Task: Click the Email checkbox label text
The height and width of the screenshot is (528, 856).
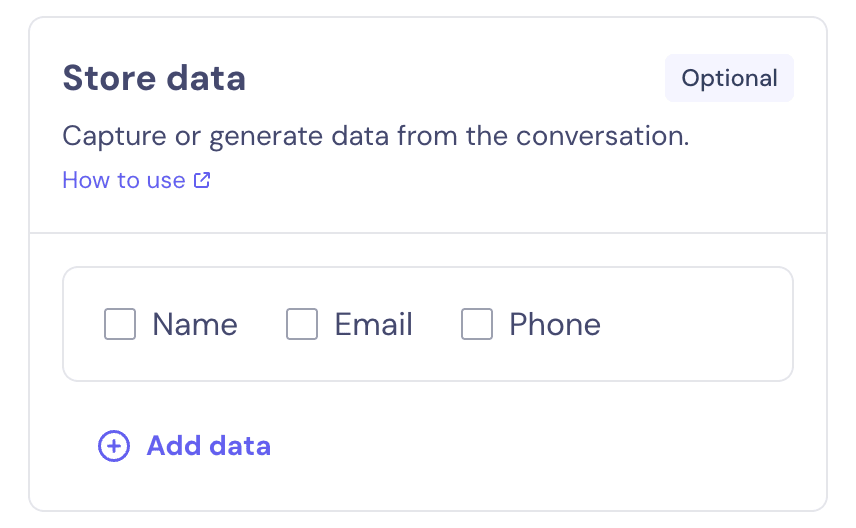Action: 373,324
